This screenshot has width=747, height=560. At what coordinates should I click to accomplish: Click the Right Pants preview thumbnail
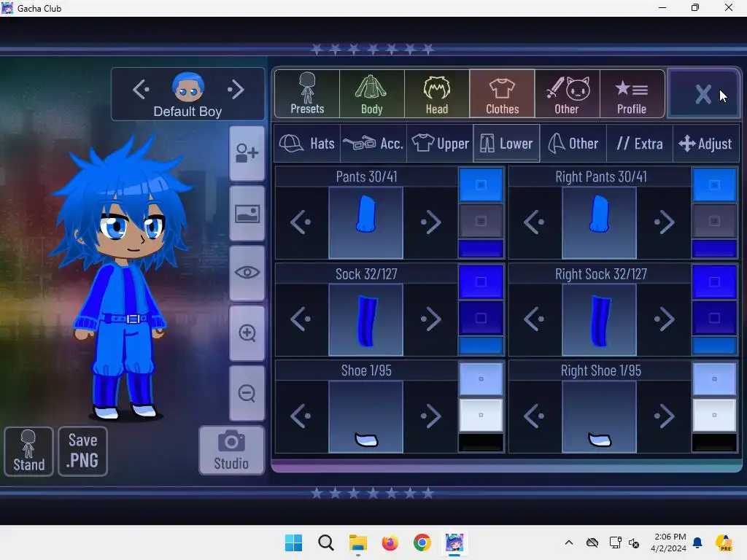click(x=600, y=222)
